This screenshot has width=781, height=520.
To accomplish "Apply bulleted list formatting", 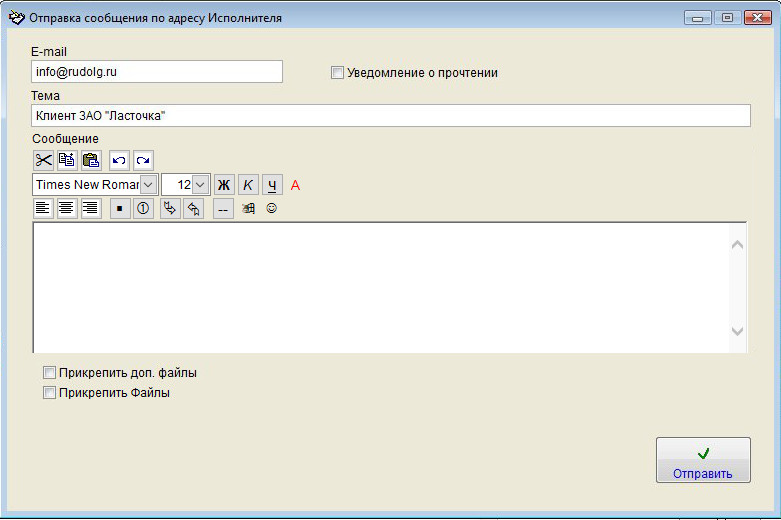I will tap(120, 208).
